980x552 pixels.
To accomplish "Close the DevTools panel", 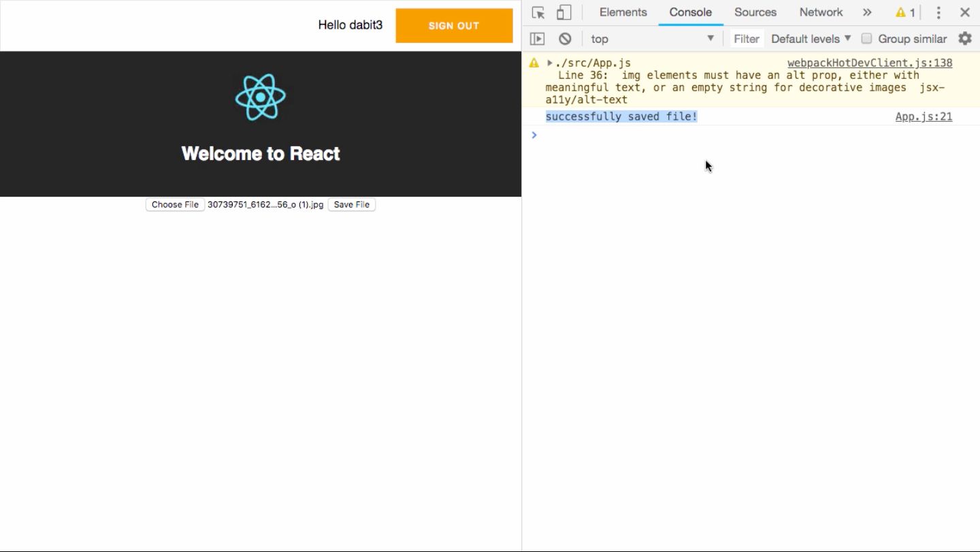I will 965,12.
